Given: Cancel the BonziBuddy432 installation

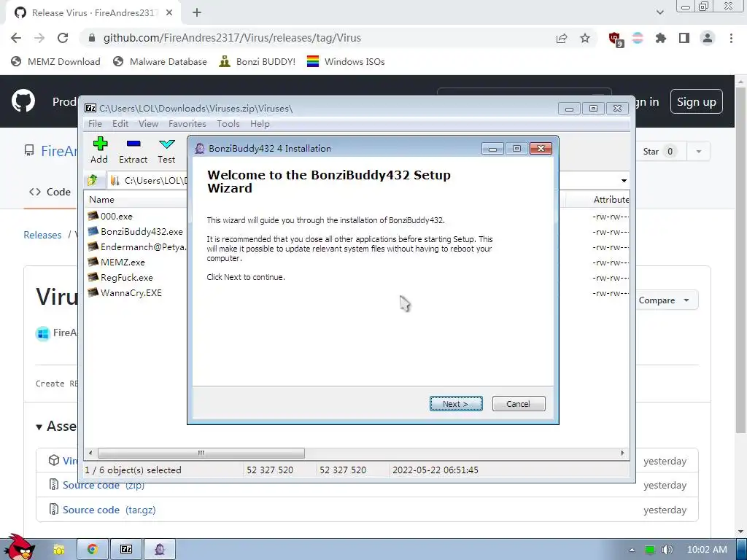Looking at the screenshot, I should 519,404.
